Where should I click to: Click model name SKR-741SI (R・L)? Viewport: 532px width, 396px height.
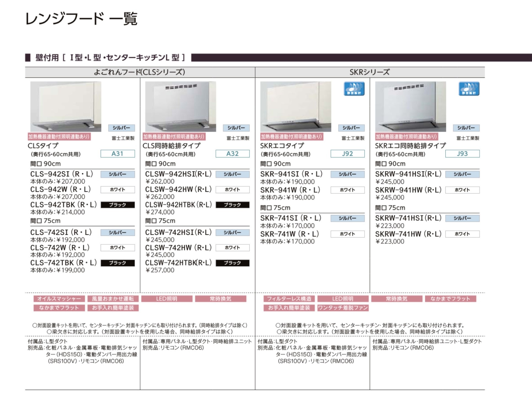(x=291, y=218)
